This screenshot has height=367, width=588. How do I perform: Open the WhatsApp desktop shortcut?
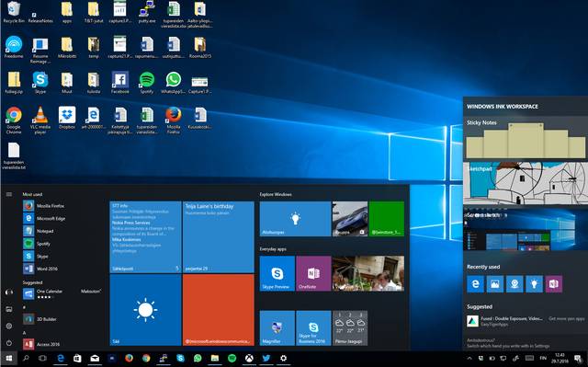(174, 83)
